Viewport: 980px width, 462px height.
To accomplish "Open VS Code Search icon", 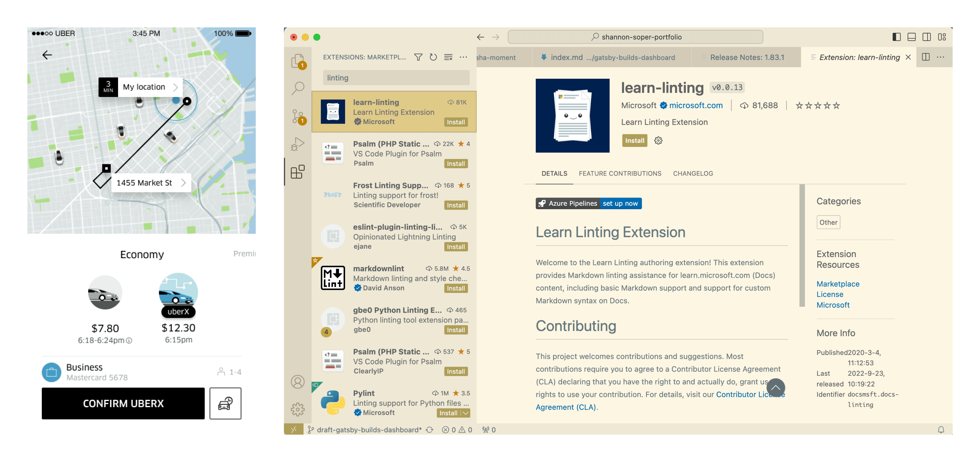I will (298, 88).
